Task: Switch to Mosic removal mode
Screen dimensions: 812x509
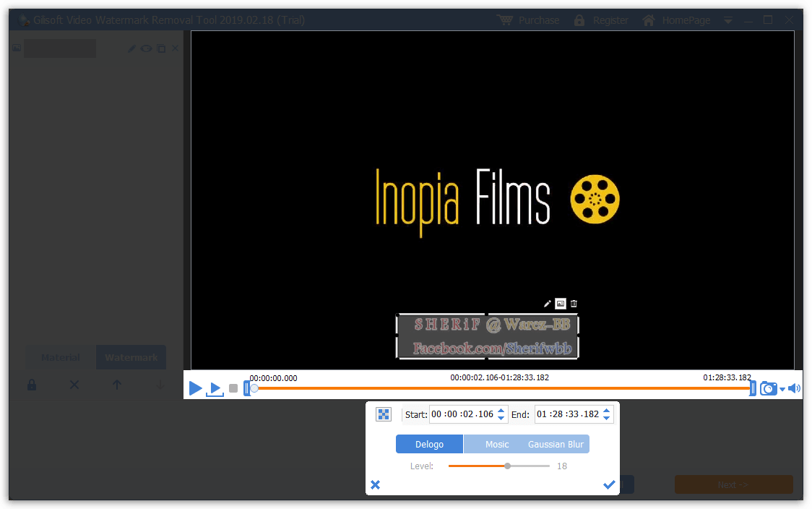Action: (496, 444)
